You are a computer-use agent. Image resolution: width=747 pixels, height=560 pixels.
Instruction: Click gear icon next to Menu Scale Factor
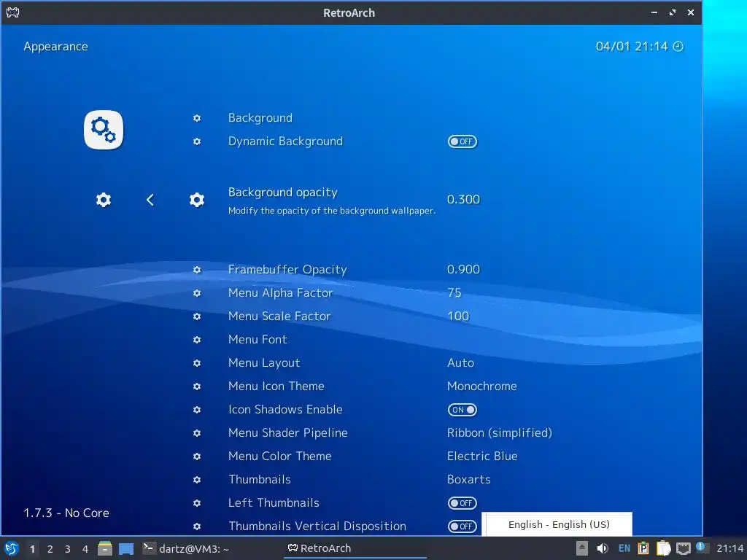pyautogui.click(x=197, y=316)
